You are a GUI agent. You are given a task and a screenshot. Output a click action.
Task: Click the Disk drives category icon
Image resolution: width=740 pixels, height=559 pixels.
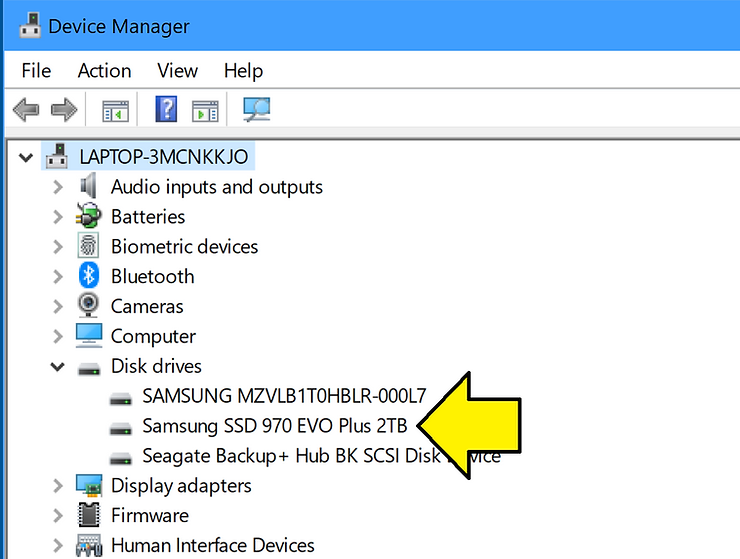tap(89, 369)
